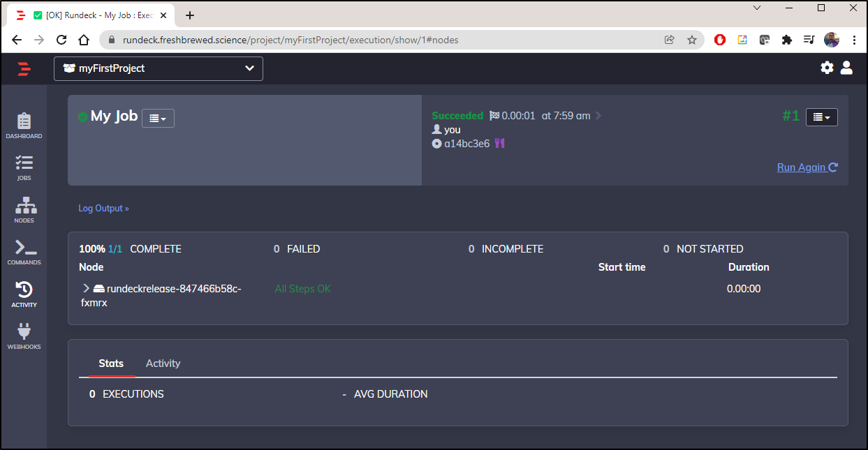Image resolution: width=868 pixels, height=450 pixels.
Task: Open the Dashboard sidebar item
Action: pyautogui.click(x=24, y=126)
